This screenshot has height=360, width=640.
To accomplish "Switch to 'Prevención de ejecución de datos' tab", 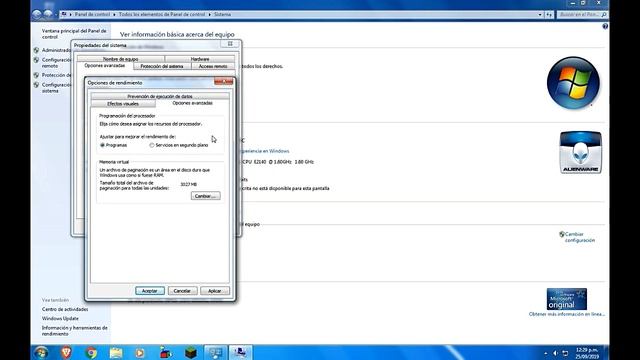I will tap(160, 96).
